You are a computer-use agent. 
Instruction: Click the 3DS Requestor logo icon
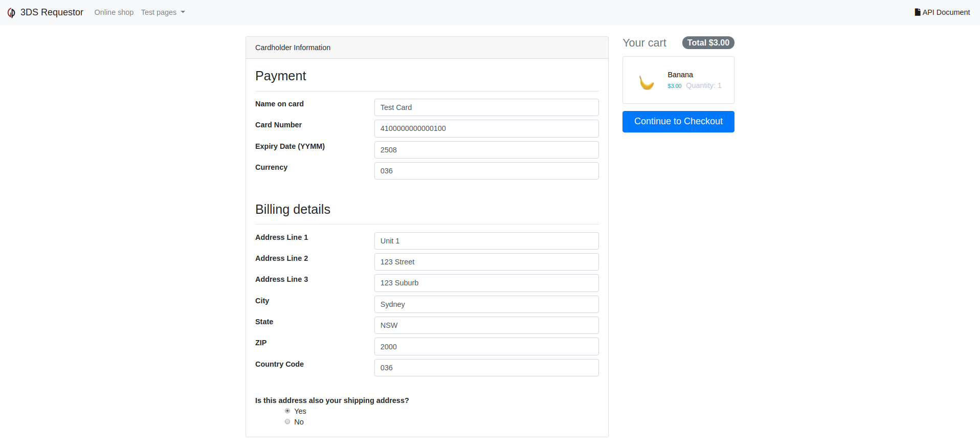(11, 13)
